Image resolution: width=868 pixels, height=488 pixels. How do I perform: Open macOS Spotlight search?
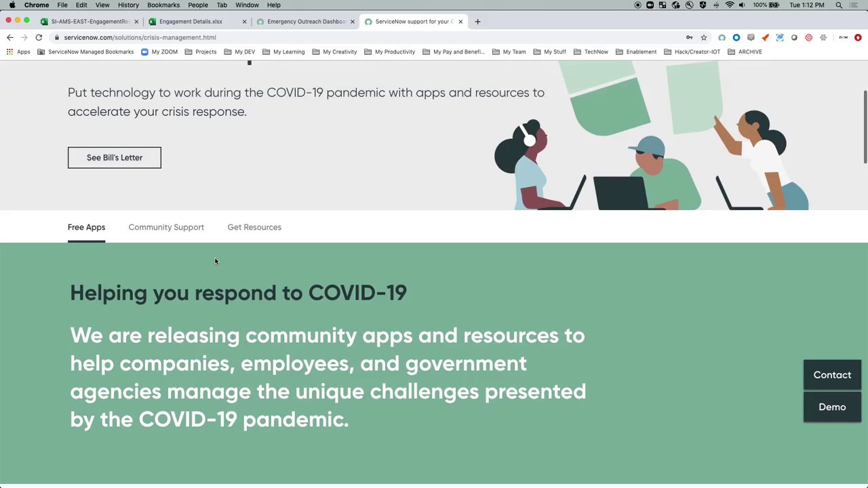coord(839,5)
